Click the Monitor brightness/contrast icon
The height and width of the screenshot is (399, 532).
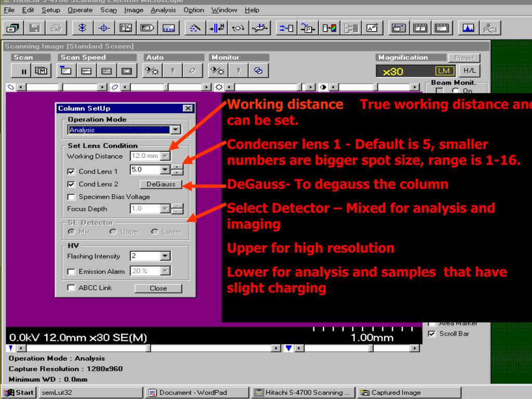[x=218, y=71]
